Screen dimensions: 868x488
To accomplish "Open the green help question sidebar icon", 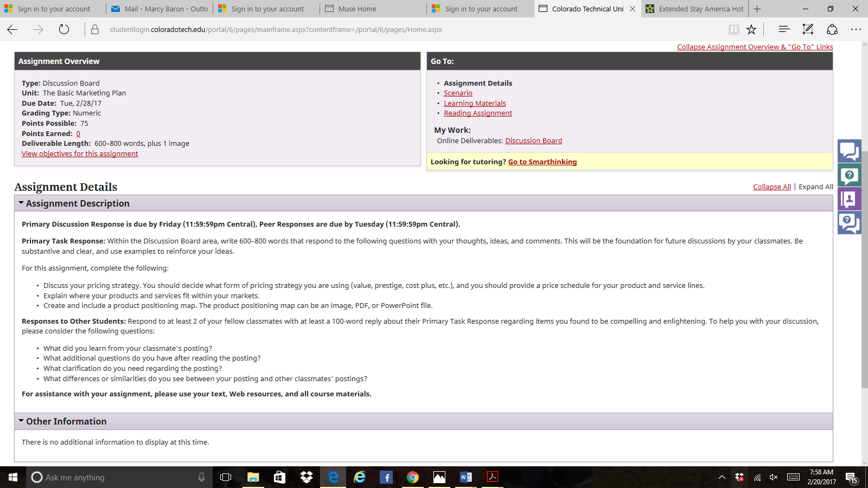I will [x=850, y=175].
